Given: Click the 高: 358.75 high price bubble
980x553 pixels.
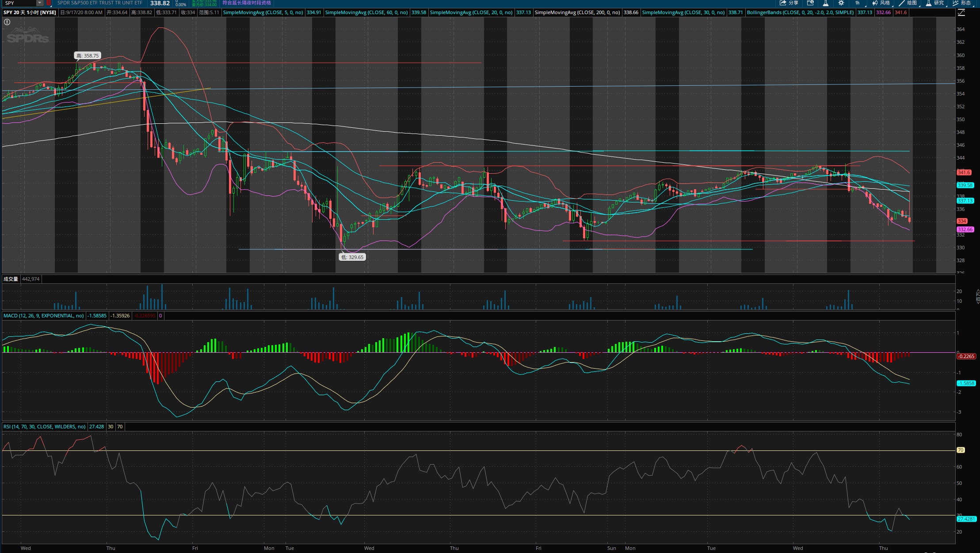Looking at the screenshot, I should coord(88,56).
